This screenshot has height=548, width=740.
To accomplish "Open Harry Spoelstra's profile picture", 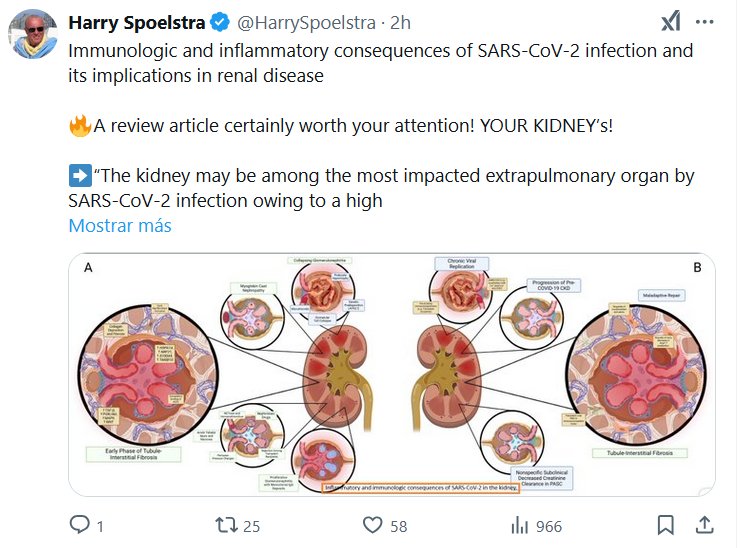I will [33, 35].
